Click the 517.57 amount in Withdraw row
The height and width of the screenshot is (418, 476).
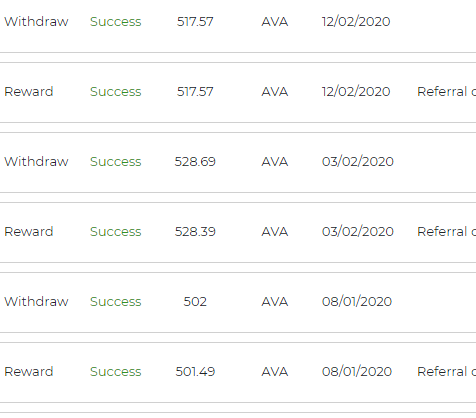pos(195,22)
